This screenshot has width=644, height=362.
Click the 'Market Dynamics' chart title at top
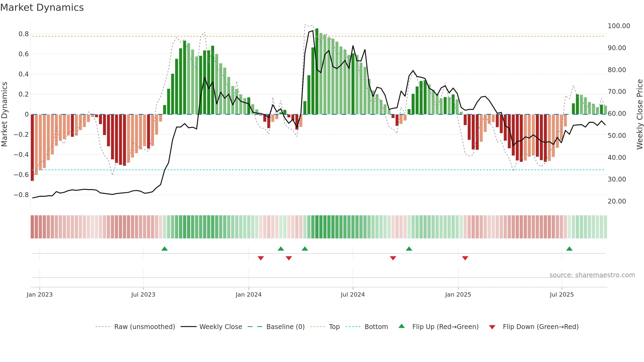tap(42, 8)
